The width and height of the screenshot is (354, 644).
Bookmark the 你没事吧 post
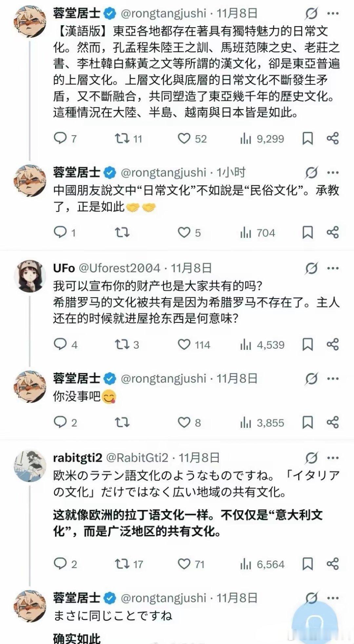click(307, 422)
